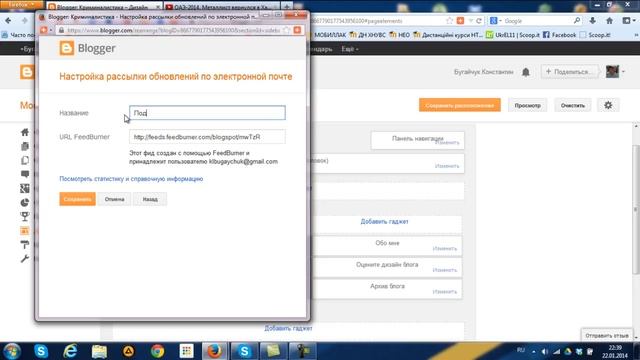Click Изменить on the Оцените дизайн блога gadget
The width and height of the screenshot is (640, 360).
[444, 270]
